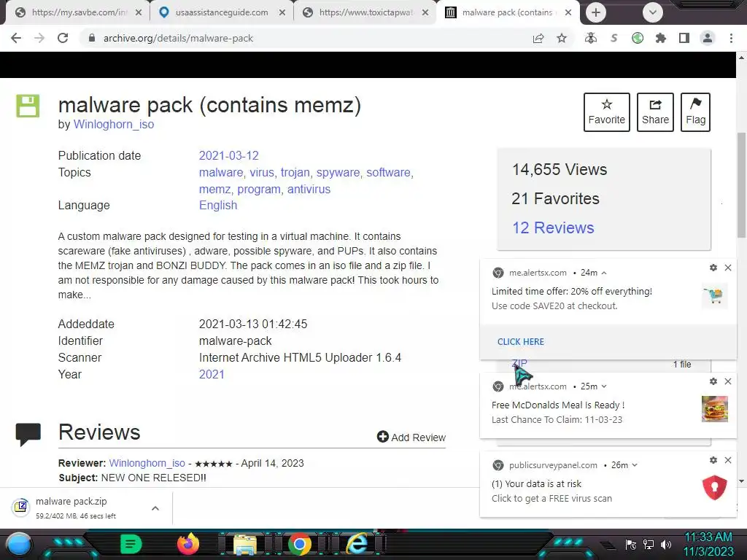Open the memz topic link

click(215, 189)
